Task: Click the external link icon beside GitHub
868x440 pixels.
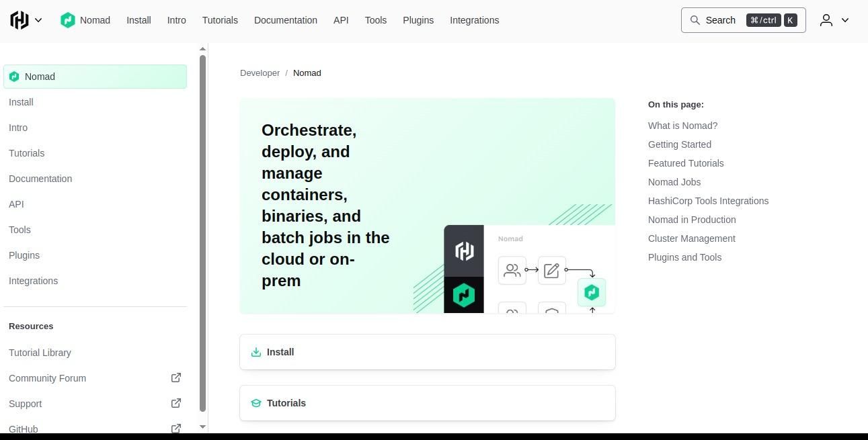Action: click(176, 428)
